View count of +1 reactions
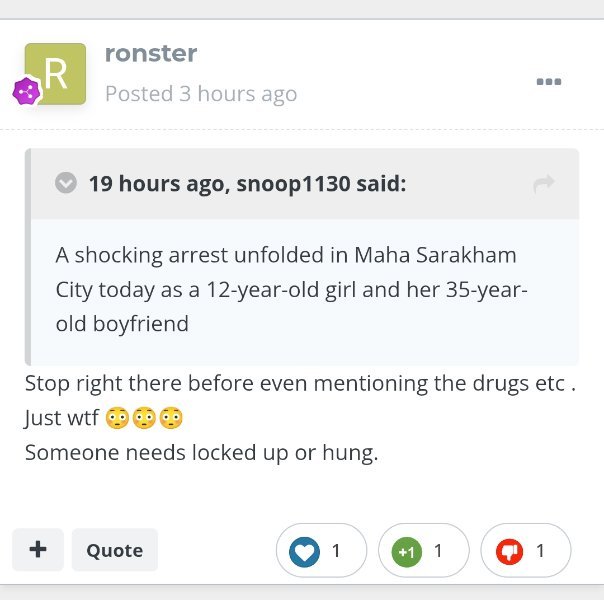604x600 pixels. (x=438, y=551)
